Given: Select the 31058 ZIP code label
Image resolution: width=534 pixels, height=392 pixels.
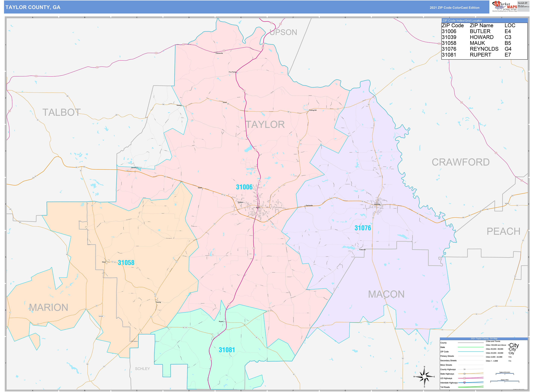Looking at the screenshot, I should (126, 262).
